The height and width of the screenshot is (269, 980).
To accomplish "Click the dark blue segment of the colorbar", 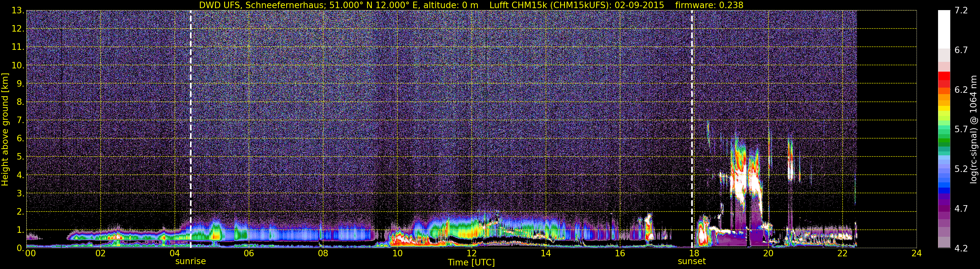I will coord(944,191).
